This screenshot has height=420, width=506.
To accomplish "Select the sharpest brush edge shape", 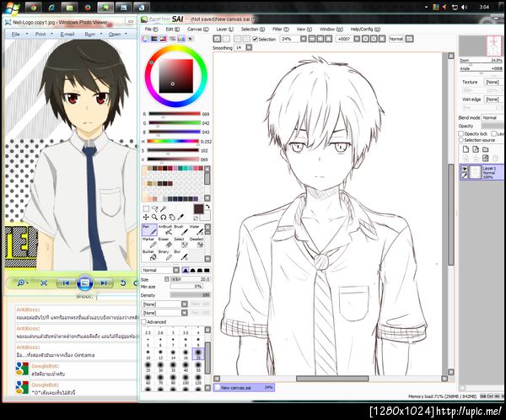I will 186,270.
